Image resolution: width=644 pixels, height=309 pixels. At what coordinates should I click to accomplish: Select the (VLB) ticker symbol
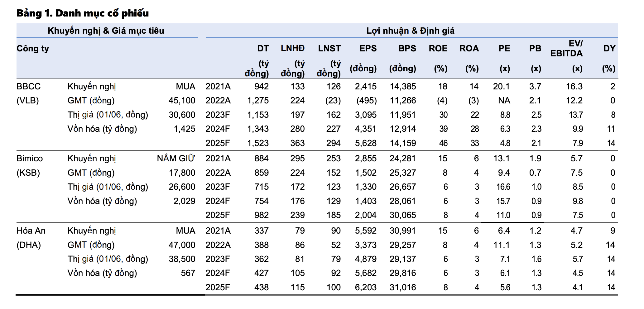pos(28,101)
